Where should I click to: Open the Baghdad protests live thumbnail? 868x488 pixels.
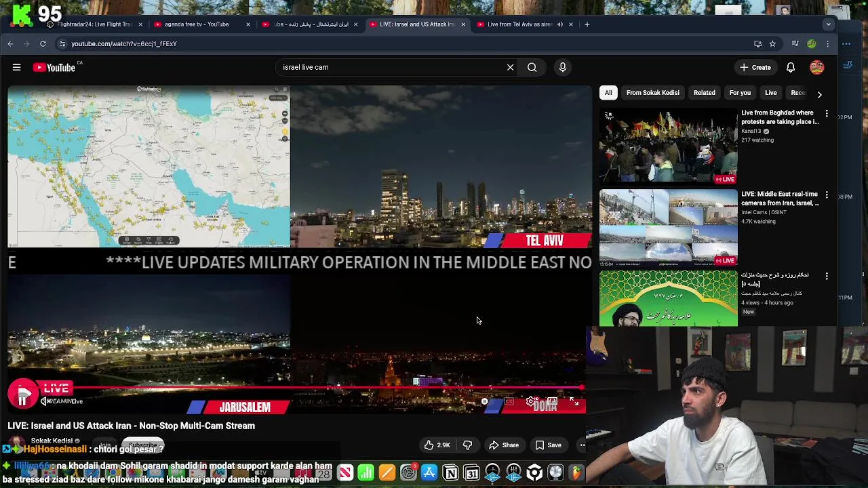point(669,146)
